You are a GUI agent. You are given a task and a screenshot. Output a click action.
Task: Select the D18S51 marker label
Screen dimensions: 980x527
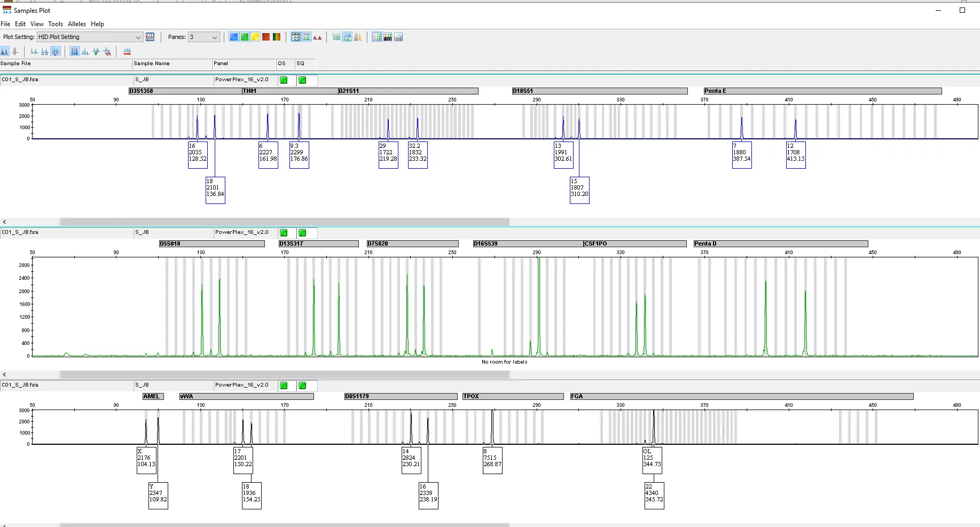(x=600, y=91)
